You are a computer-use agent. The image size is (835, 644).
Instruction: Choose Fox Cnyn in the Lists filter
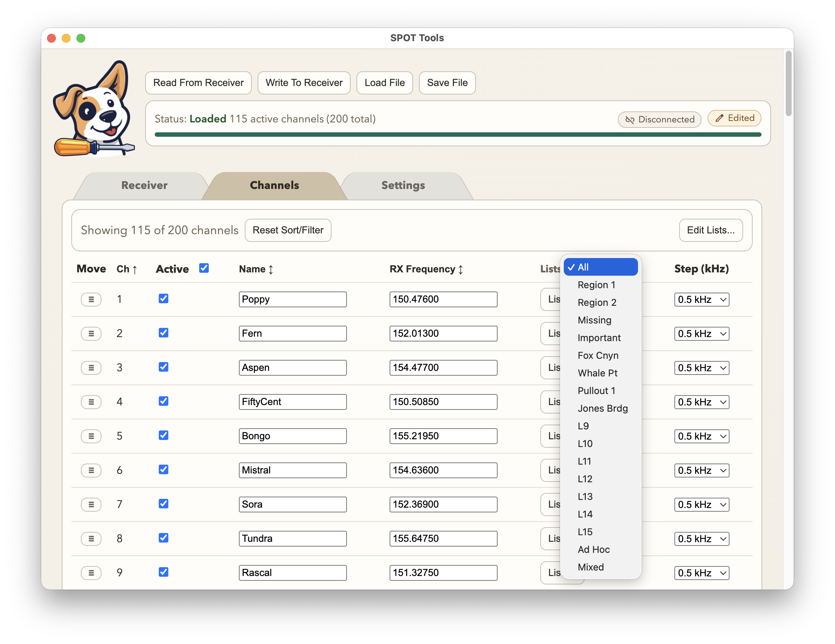601,355
